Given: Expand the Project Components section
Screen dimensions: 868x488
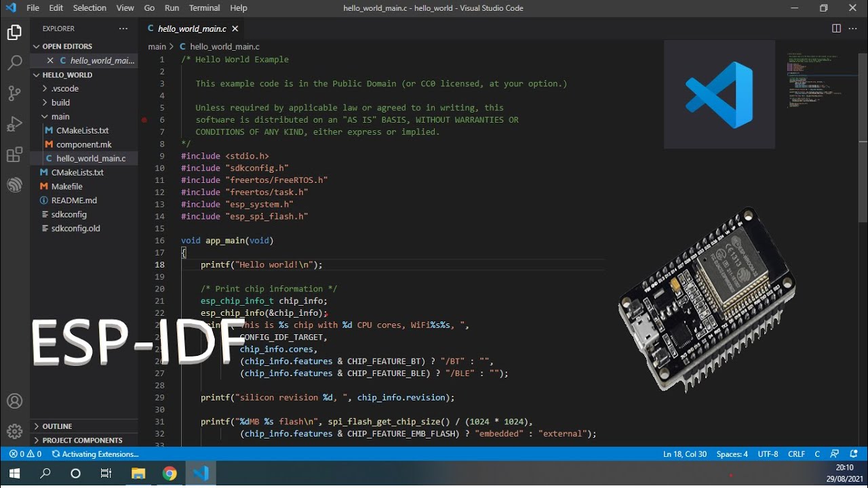Looking at the screenshot, I should point(84,441).
